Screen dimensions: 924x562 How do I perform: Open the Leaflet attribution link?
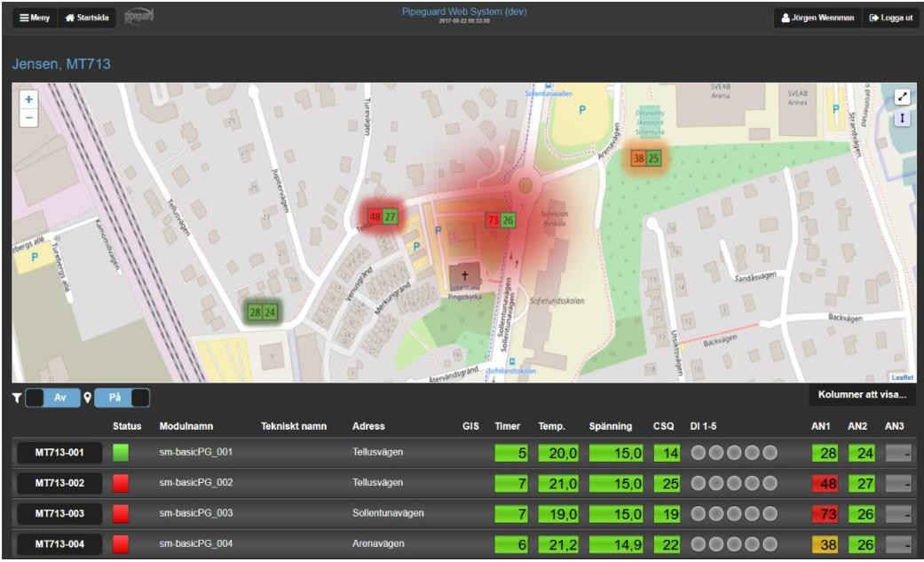click(x=902, y=377)
